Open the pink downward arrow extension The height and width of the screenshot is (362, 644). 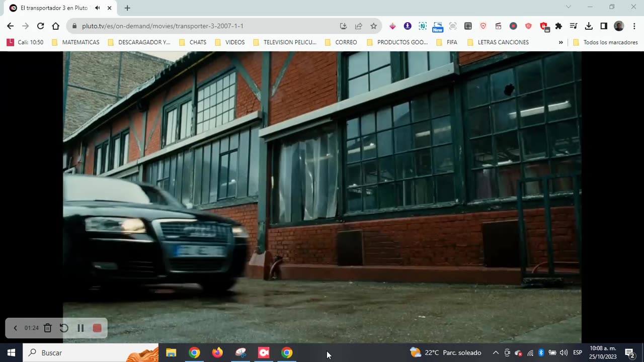[392, 26]
